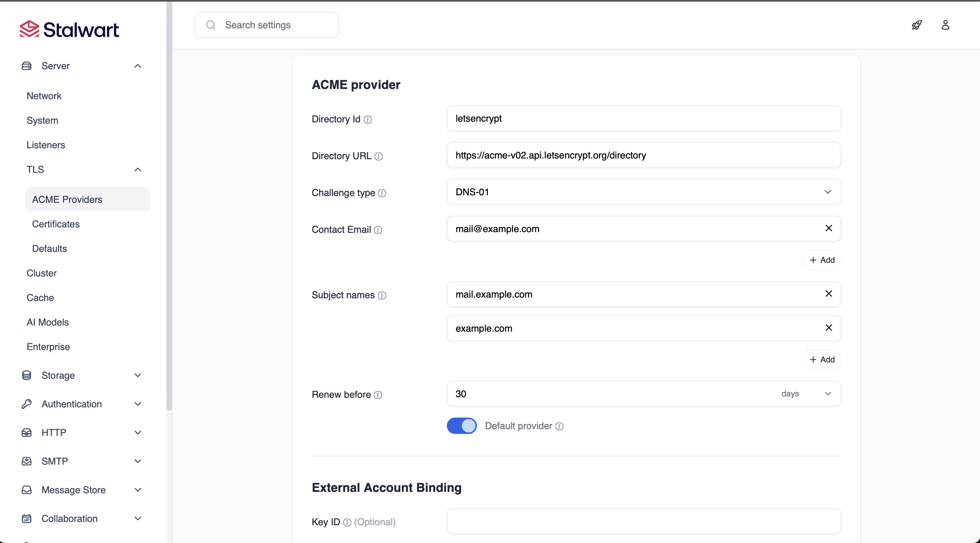Toggle the Default provider switch
The image size is (980, 543).
[462, 426]
